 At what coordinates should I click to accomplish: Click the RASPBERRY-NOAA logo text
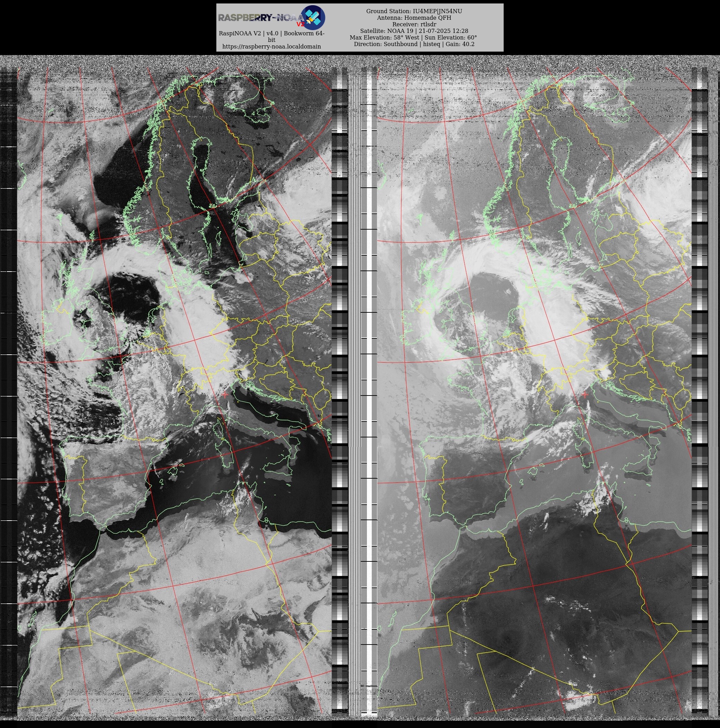(x=261, y=18)
